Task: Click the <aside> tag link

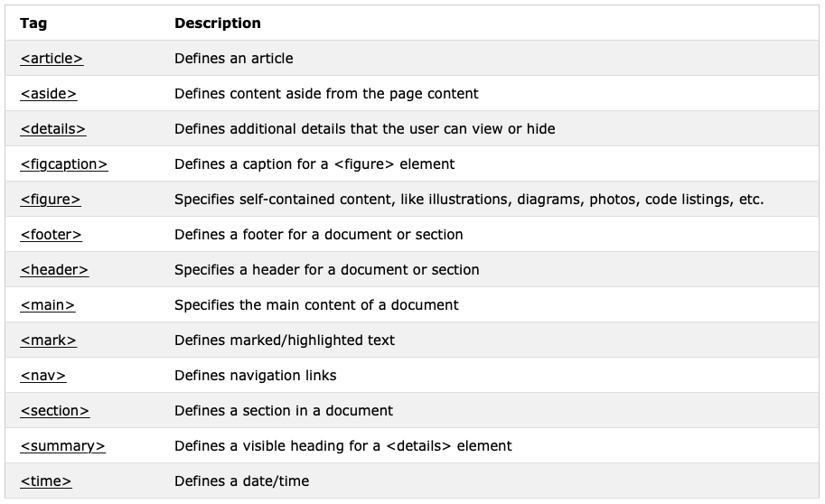Action: [48, 94]
